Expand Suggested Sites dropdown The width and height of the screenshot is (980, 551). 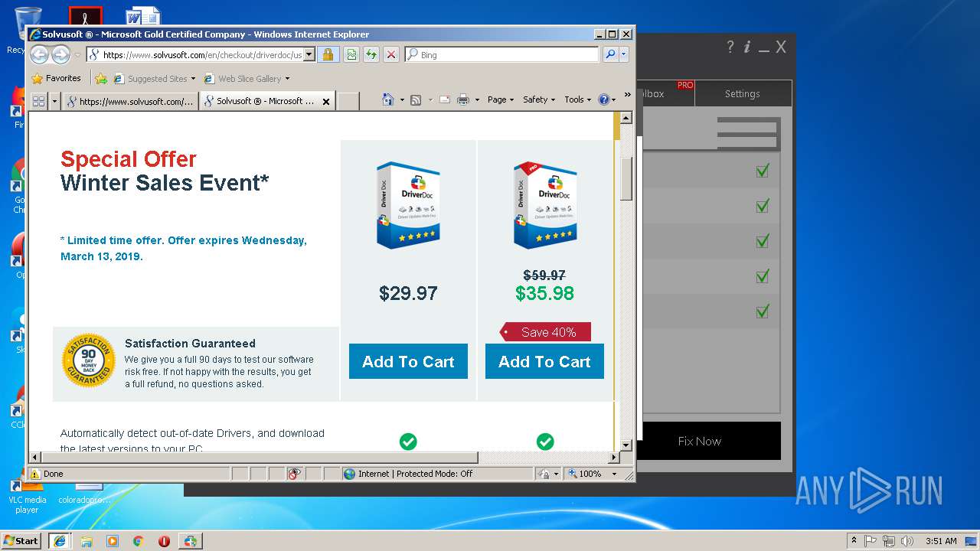(x=193, y=79)
